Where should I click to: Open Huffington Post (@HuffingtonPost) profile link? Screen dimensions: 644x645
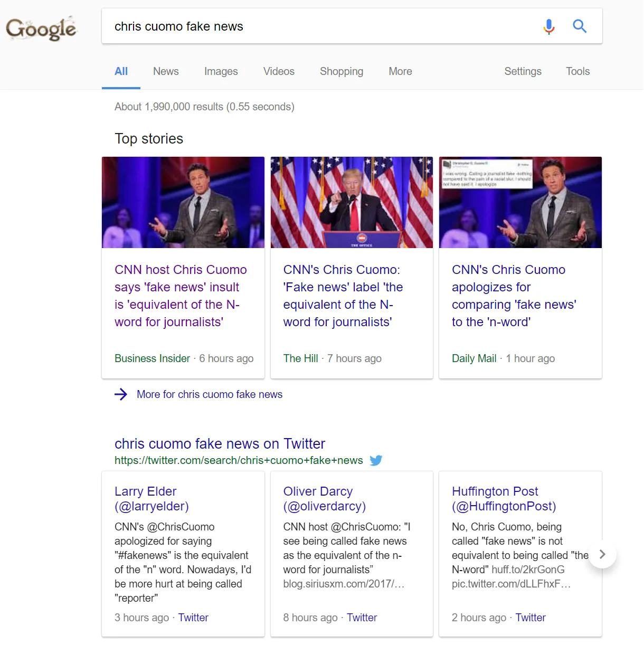click(504, 499)
